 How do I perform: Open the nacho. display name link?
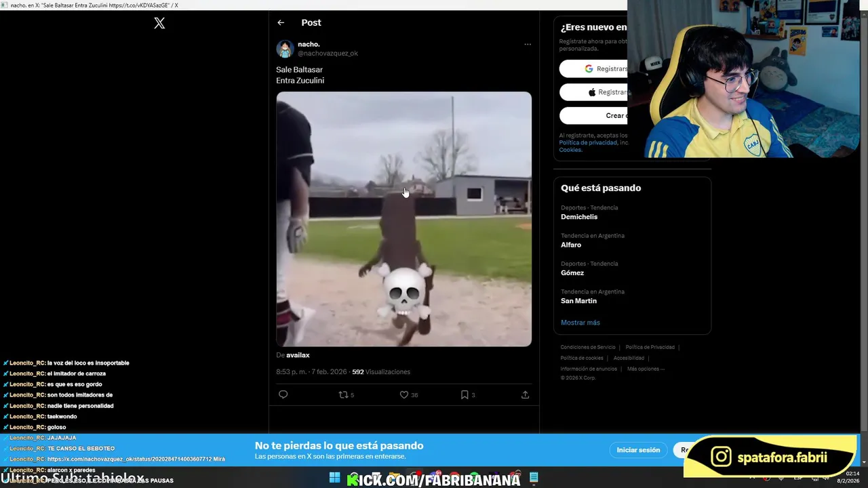[x=309, y=44]
